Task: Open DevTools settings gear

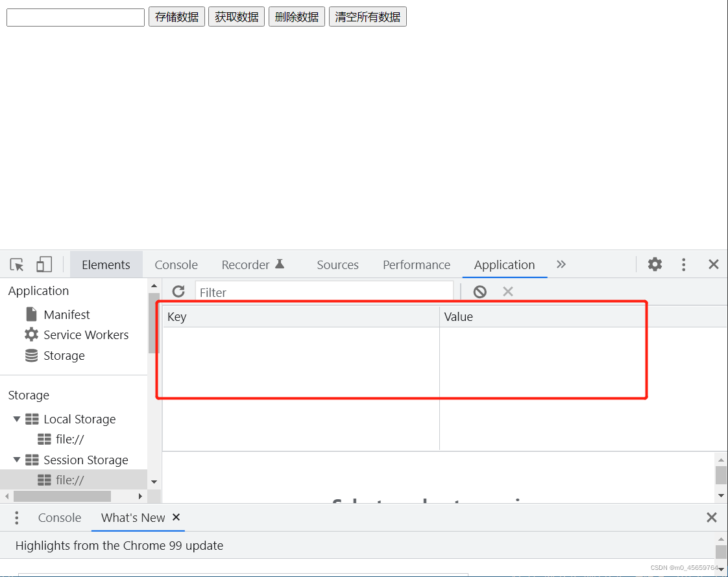Action: [x=654, y=265]
